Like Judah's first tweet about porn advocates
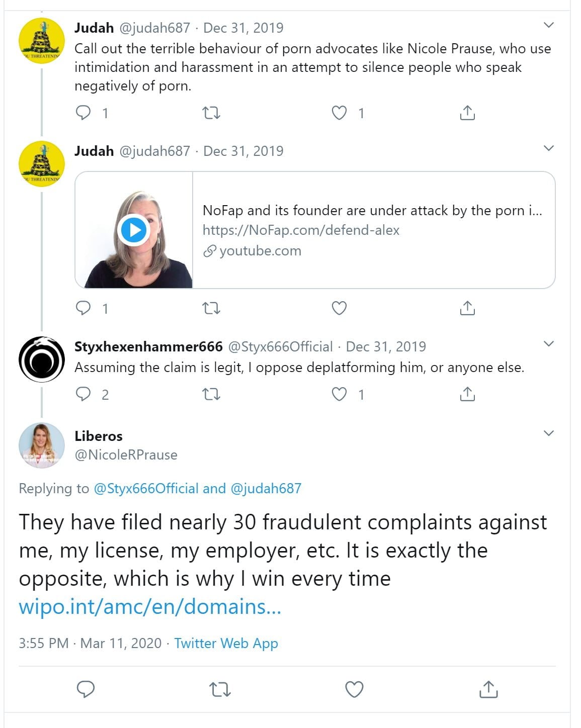This screenshot has width=581, height=728. [340, 113]
